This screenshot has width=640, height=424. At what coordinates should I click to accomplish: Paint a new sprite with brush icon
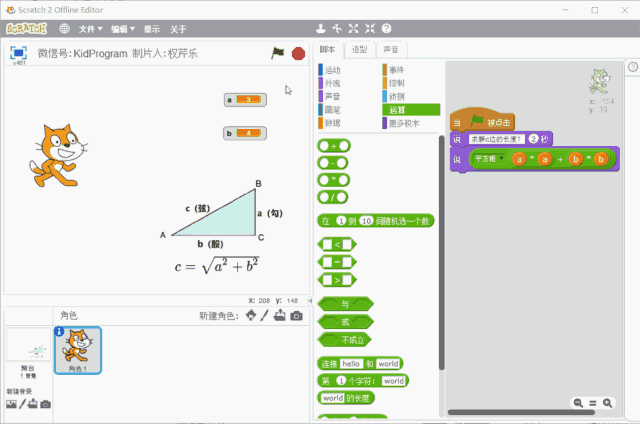[265, 316]
